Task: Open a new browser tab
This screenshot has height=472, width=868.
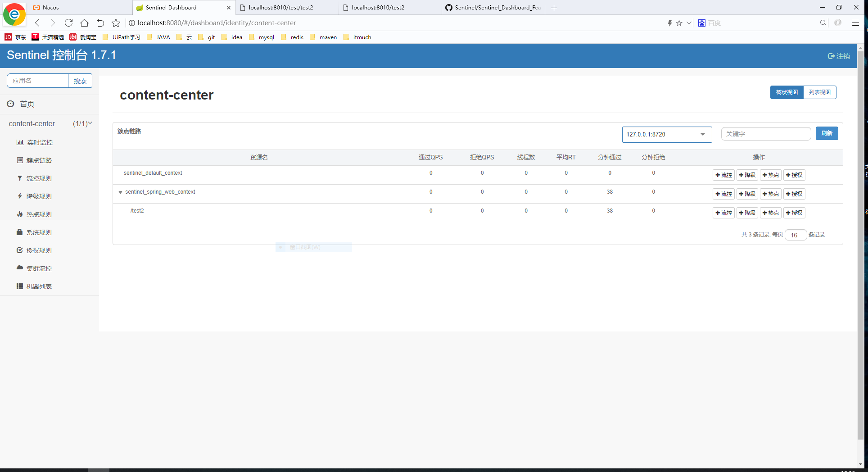Action: (x=554, y=8)
